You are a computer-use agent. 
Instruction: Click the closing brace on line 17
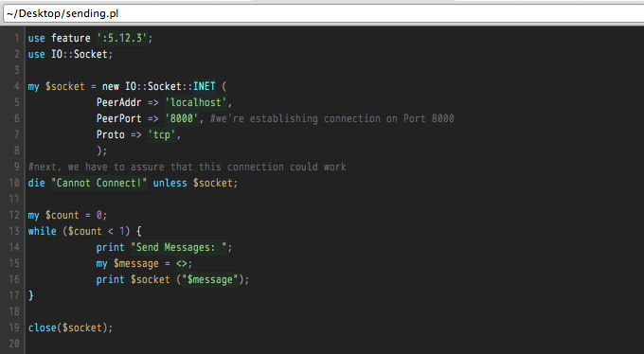[x=31, y=295]
